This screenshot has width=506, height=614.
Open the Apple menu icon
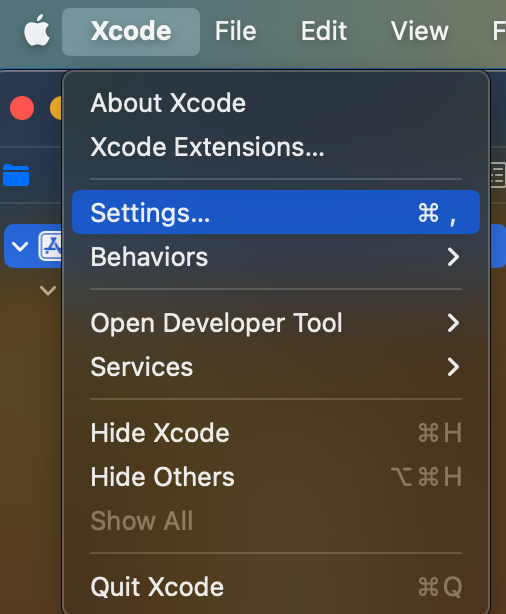click(x=37, y=30)
